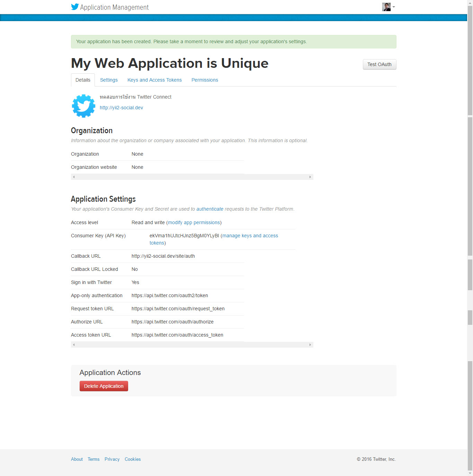Click the oauth2/token App-only authentication URL

[170, 295]
